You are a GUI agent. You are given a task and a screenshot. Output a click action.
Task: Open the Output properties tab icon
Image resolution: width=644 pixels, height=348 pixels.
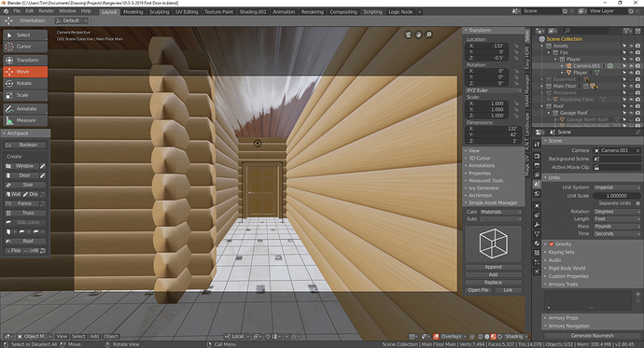click(x=537, y=165)
